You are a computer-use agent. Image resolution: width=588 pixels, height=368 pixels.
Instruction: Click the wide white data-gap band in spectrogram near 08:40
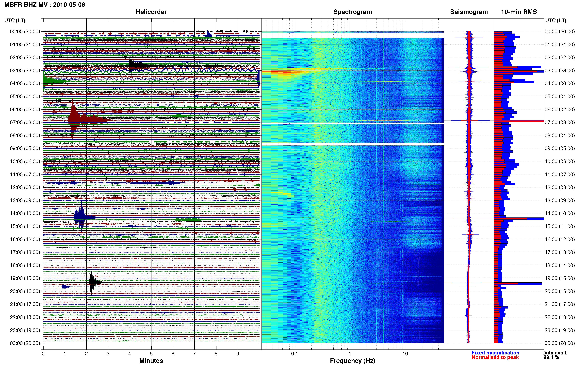tap(352, 144)
